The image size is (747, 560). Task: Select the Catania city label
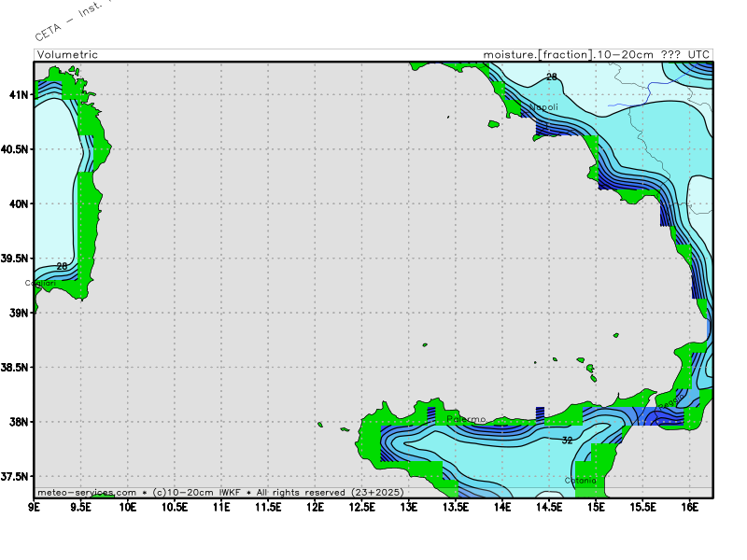point(580,481)
